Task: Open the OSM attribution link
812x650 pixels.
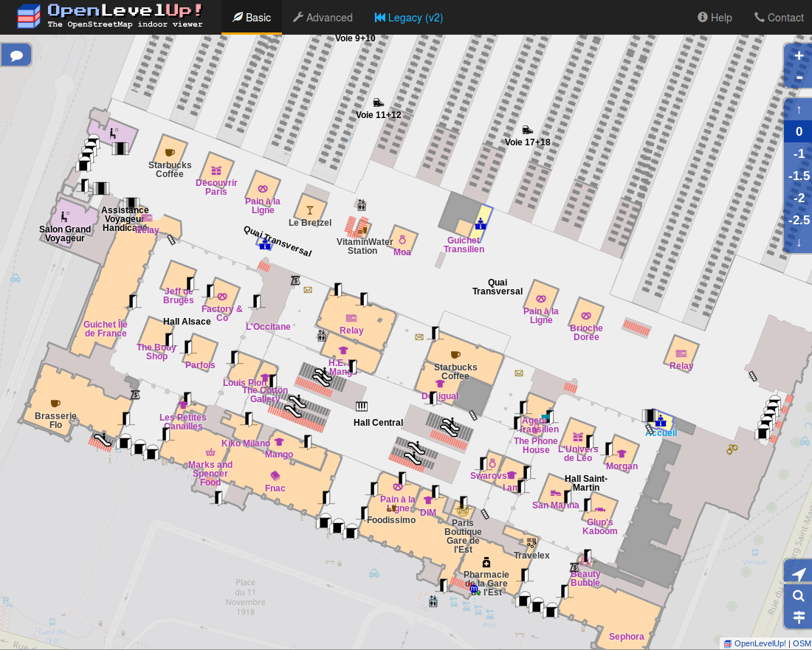Action: (802, 644)
